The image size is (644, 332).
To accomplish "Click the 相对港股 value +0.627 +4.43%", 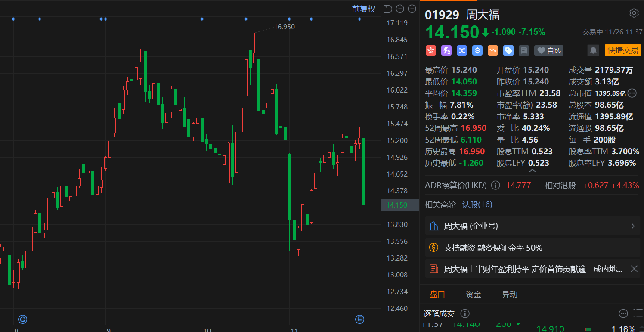I will tap(611, 186).
